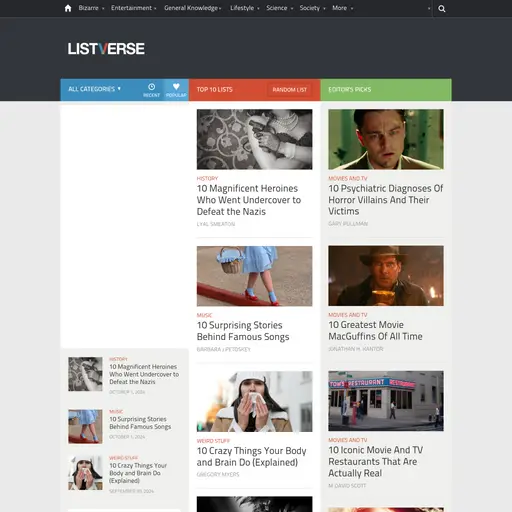
Task: Go to the home icon in navbar
Action: coord(68,8)
